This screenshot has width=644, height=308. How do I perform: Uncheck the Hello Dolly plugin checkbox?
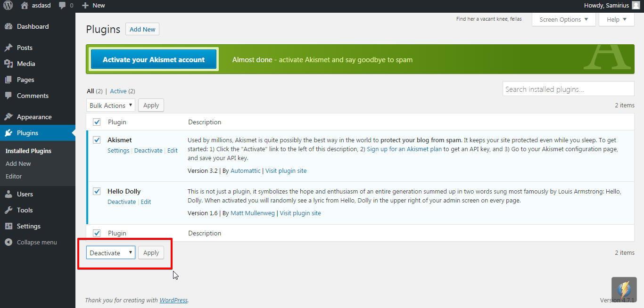(97, 191)
